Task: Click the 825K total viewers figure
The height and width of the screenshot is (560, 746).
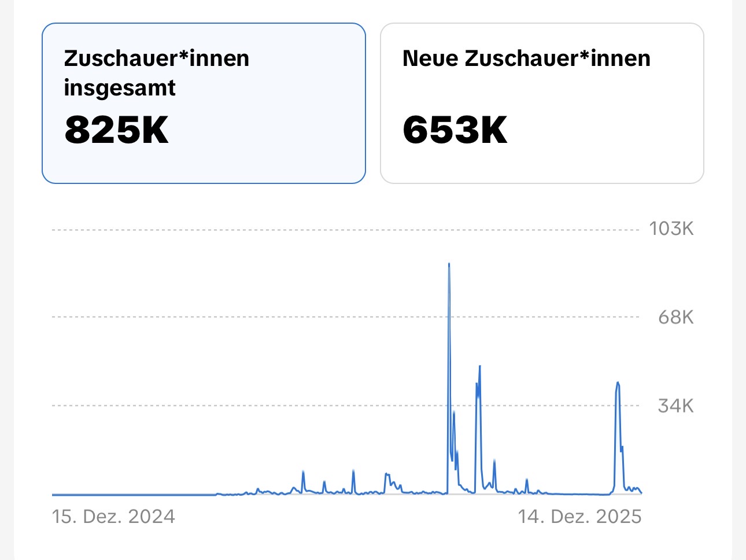Action: pyautogui.click(x=116, y=130)
